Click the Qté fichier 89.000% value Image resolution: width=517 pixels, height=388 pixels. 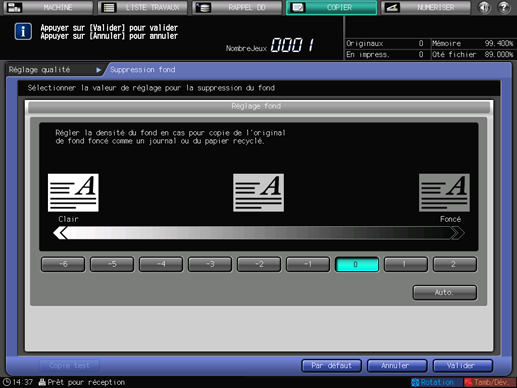click(x=499, y=54)
